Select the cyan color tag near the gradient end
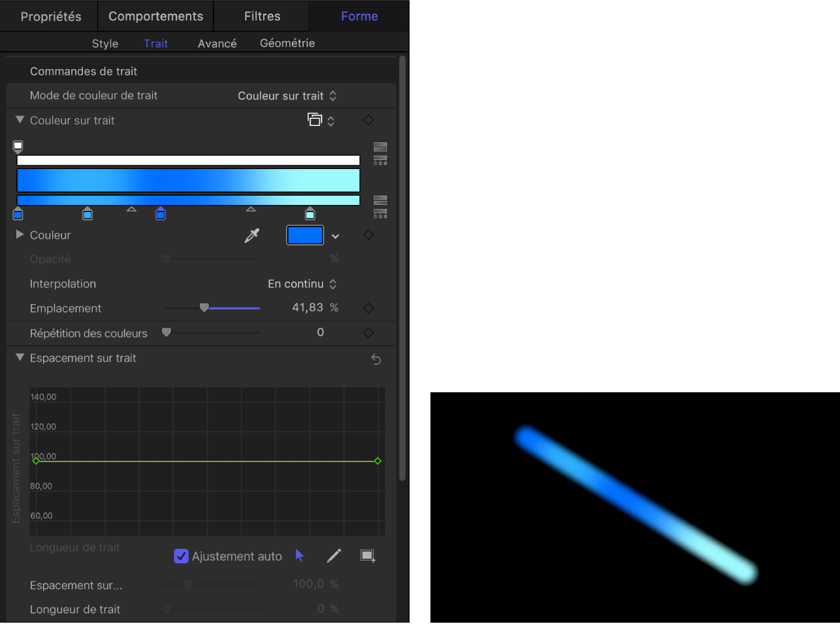The width and height of the screenshot is (840, 624). [x=310, y=213]
